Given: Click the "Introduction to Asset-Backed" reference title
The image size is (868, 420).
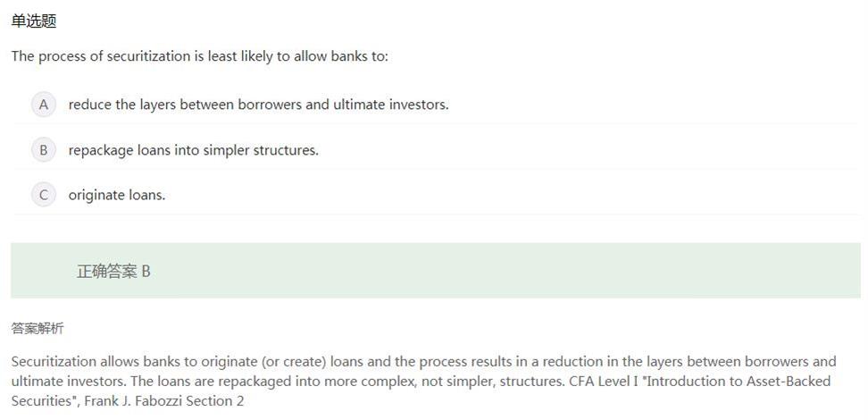Looking at the screenshot, I should [x=739, y=382].
